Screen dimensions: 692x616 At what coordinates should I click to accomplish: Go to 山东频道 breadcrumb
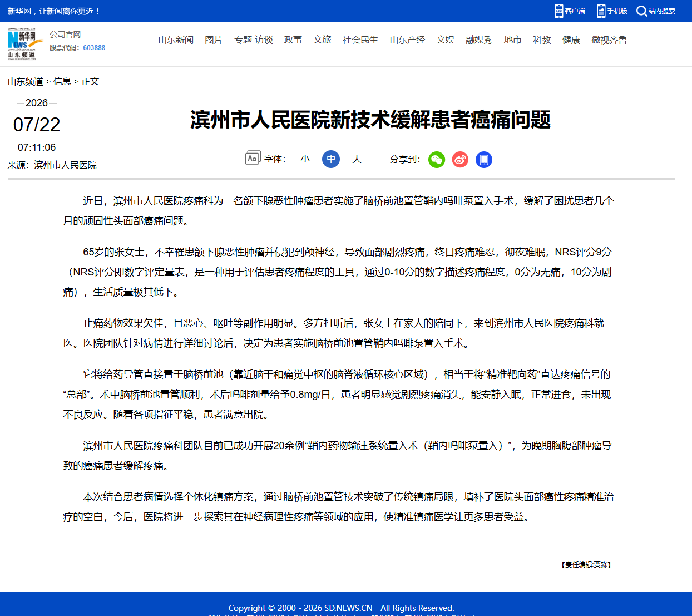click(x=26, y=82)
